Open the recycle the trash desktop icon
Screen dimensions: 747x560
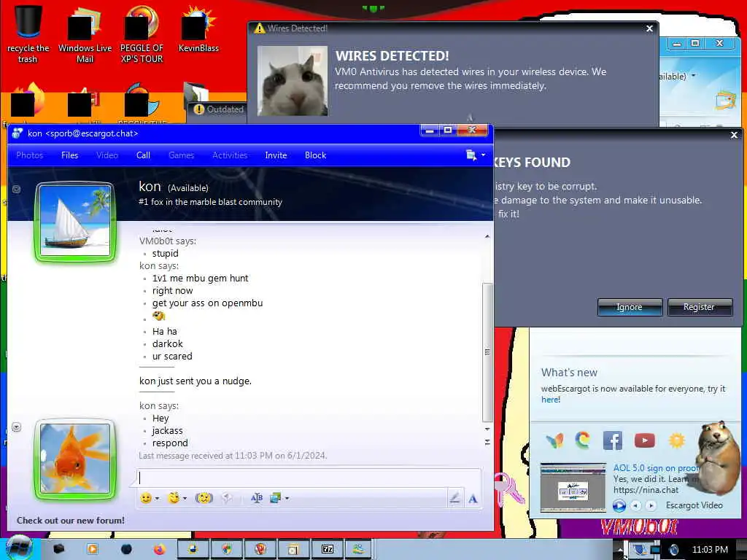pos(28,34)
